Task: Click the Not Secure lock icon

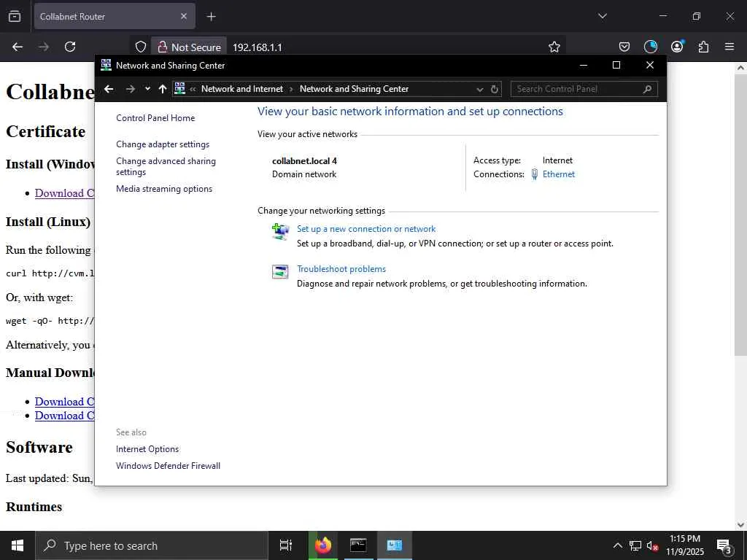Action: (x=163, y=47)
